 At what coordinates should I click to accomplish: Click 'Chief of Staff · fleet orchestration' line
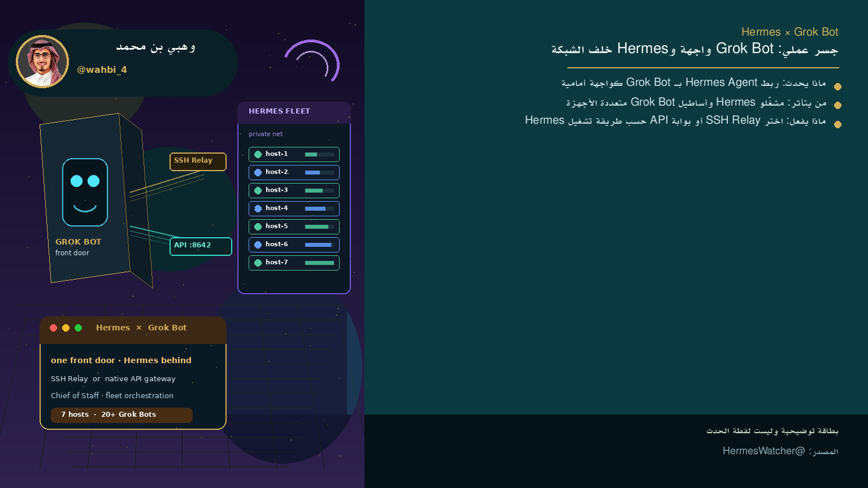pyautogui.click(x=112, y=396)
